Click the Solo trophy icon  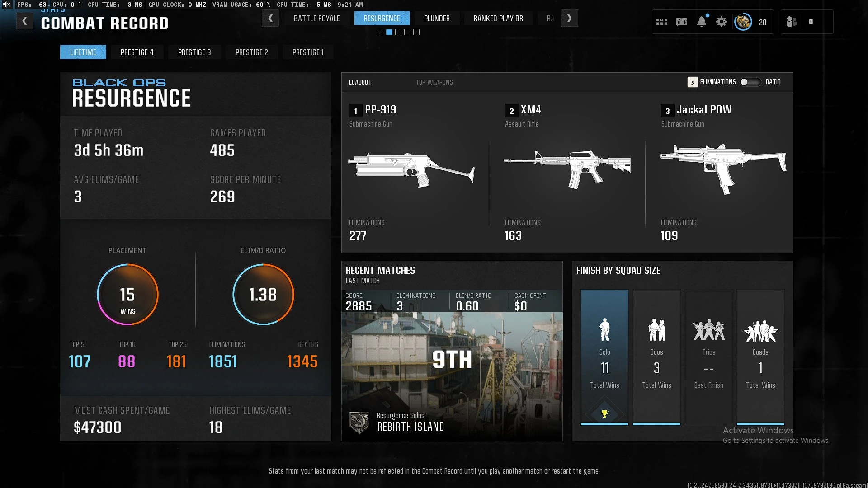pos(604,413)
